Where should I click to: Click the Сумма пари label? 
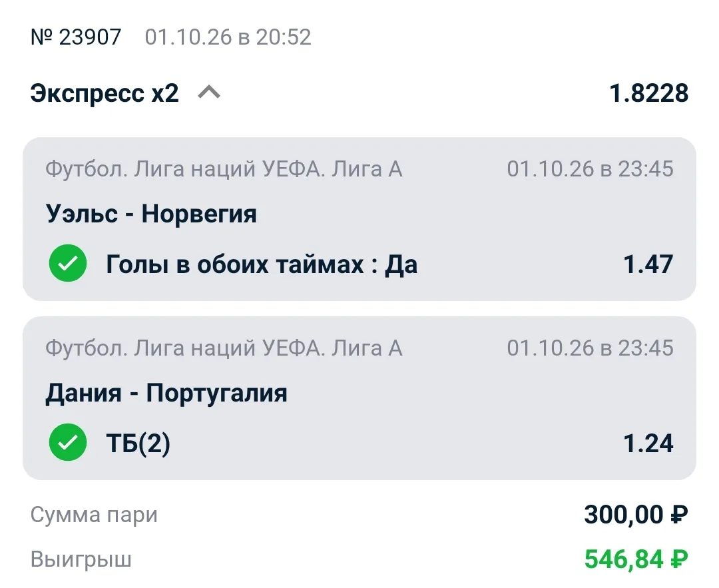coord(94,515)
